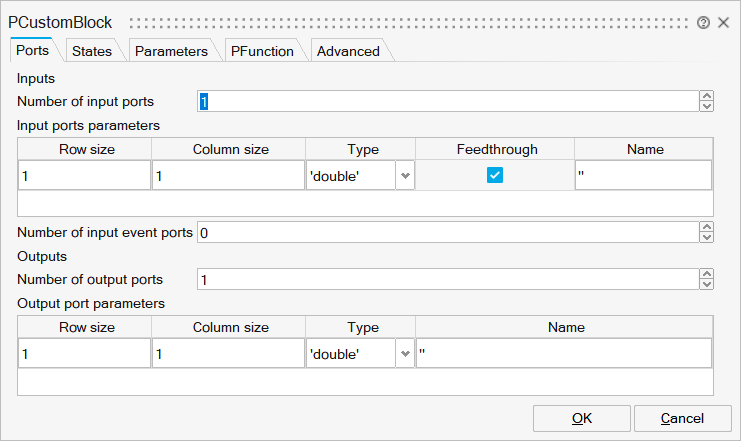Click input port Column size field
This screenshot has height=441, width=741.
click(x=228, y=176)
